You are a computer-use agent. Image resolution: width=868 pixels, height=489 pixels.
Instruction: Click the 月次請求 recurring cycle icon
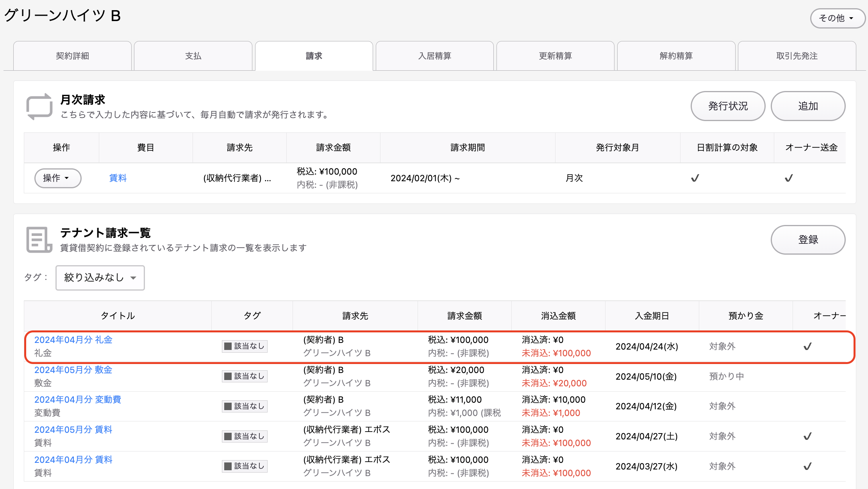[39, 107]
